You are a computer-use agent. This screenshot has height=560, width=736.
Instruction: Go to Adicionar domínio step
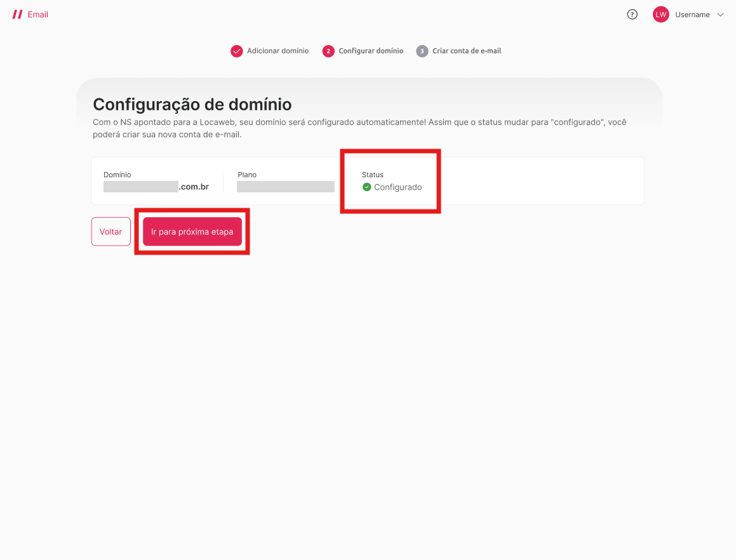pos(278,51)
